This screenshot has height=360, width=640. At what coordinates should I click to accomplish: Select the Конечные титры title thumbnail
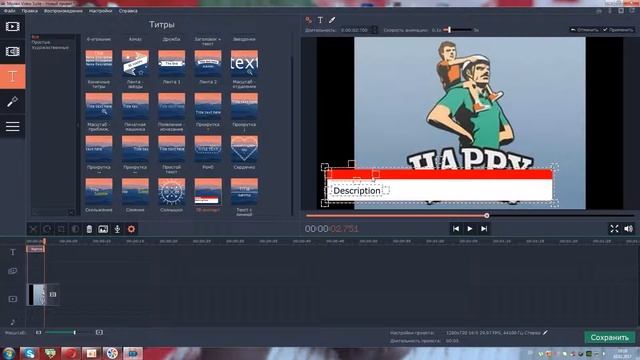point(99,63)
